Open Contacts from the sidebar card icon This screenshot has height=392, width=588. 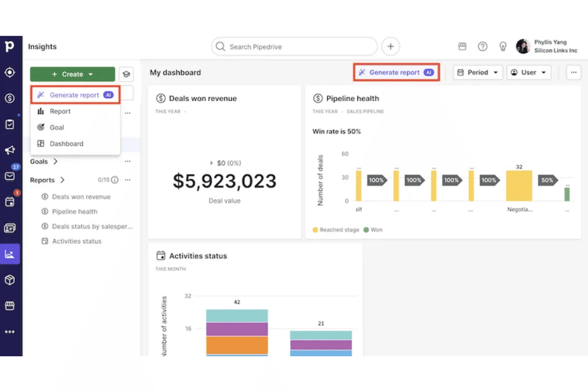pos(10,228)
